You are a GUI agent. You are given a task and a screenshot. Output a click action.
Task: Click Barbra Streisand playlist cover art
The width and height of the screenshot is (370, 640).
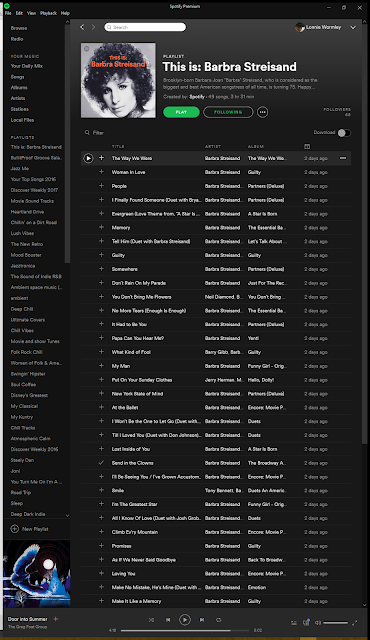[118, 80]
